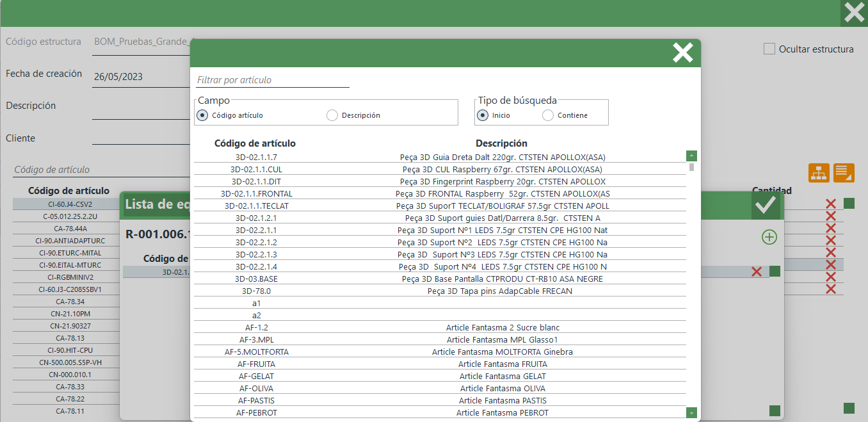Select the Descripción field radio button
This screenshot has height=422, width=868.
(x=332, y=115)
